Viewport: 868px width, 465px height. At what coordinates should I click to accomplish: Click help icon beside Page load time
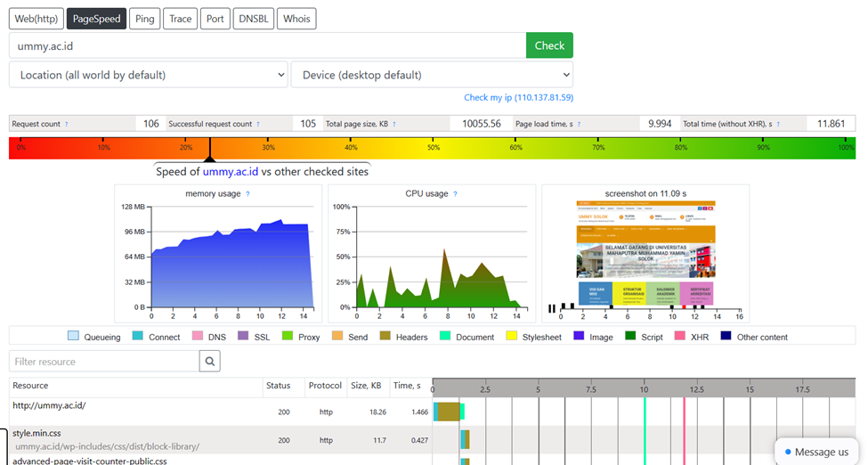click(x=581, y=125)
